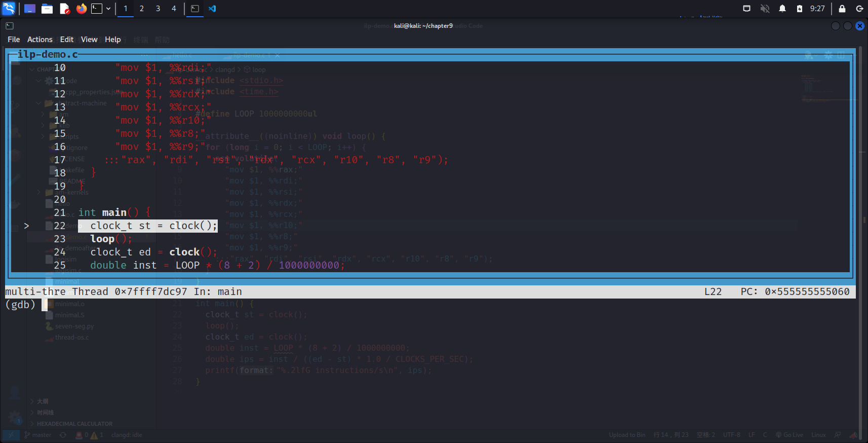868x443 pixels.
Task: Lock the screen with padlock icon
Action: pyautogui.click(x=842, y=9)
